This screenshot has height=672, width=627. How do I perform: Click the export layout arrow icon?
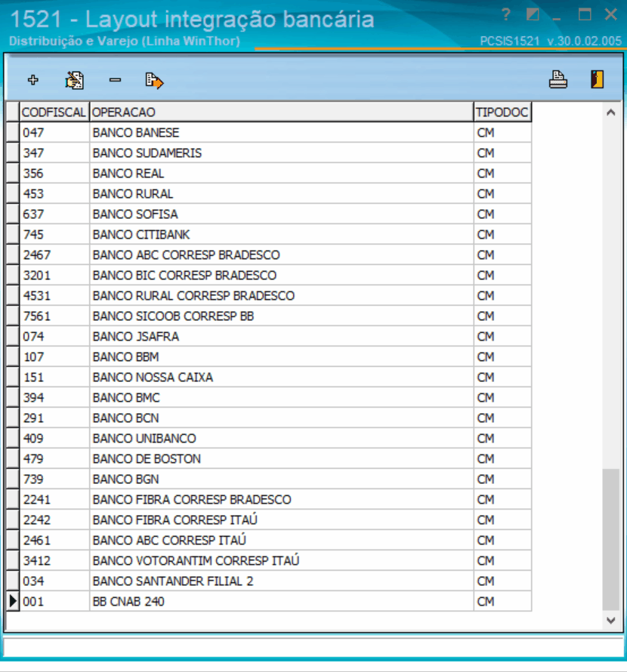point(154,81)
